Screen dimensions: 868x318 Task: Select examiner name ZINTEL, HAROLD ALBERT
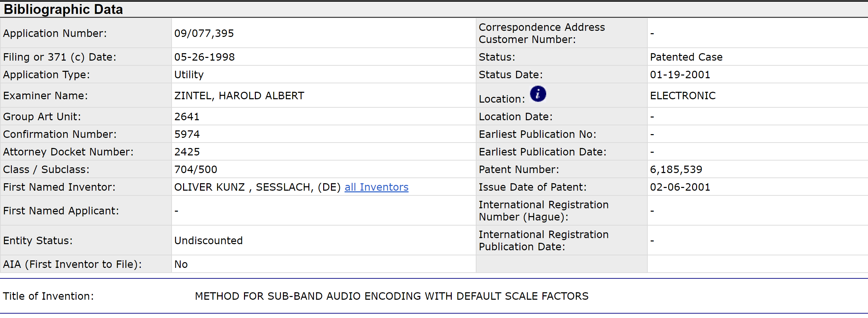coord(239,96)
